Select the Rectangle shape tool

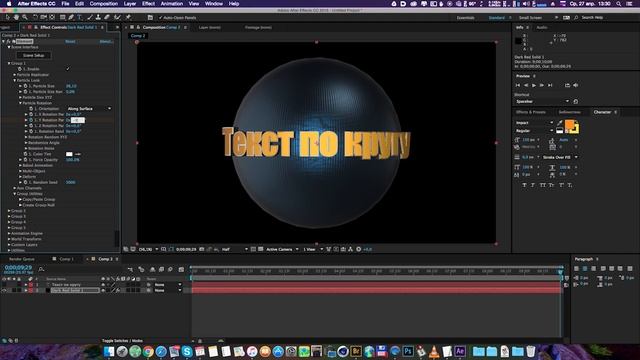pos(62,18)
